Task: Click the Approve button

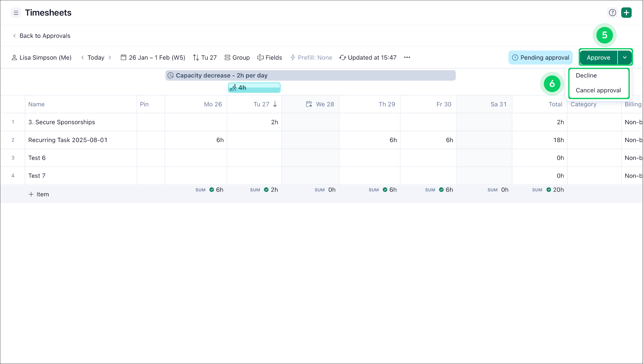Action: click(x=598, y=57)
